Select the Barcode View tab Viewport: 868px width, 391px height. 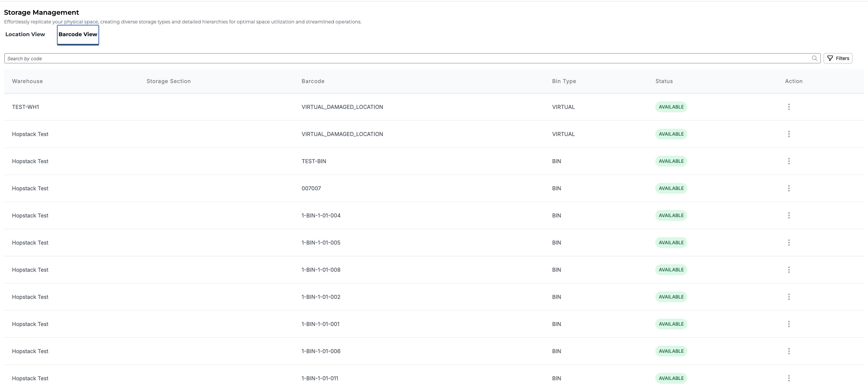[x=78, y=35]
